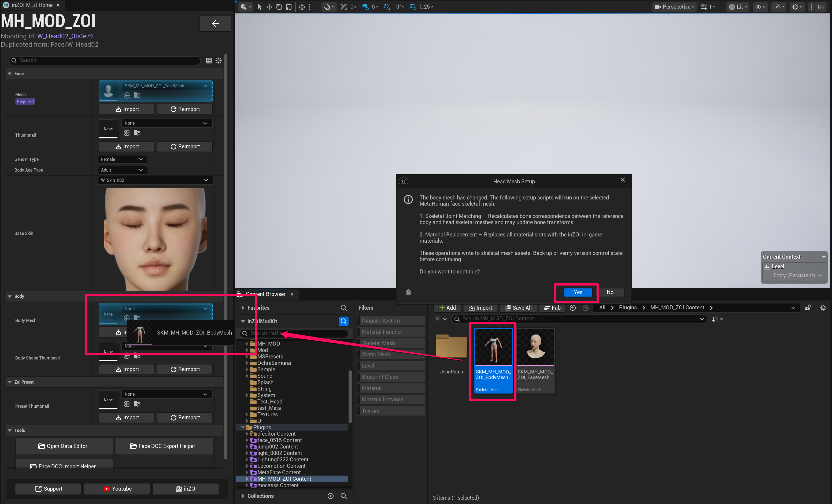Open the viewport settings gear menu
832x504 pixels.
coord(797,7)
